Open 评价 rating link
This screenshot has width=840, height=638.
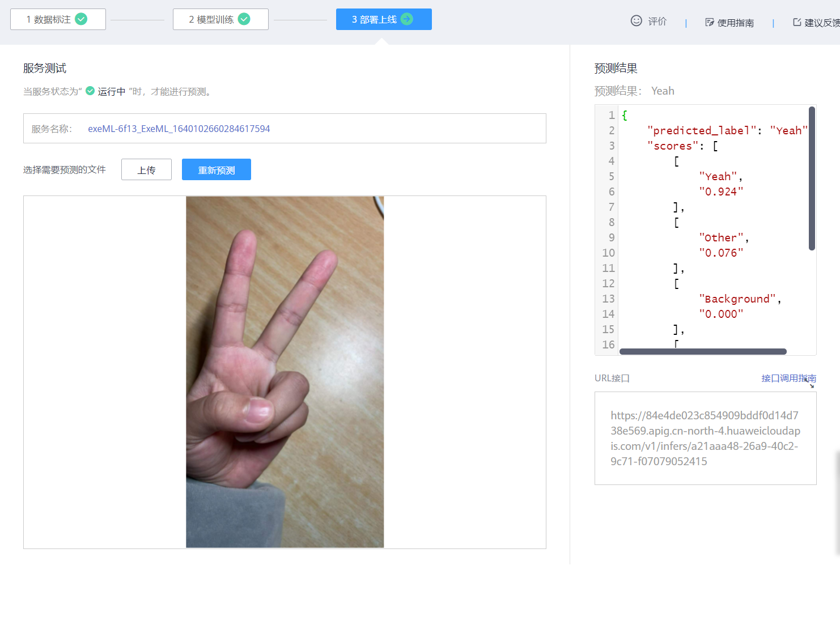click(657, 22)
